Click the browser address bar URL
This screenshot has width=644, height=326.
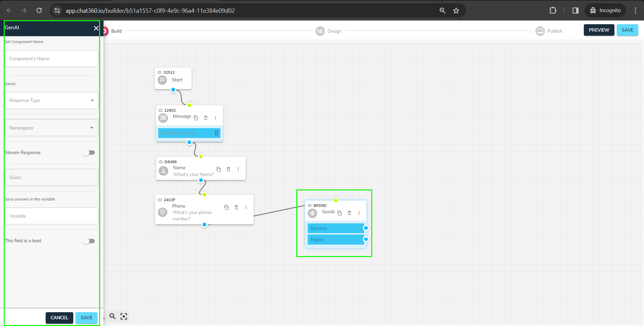point(150,11)
